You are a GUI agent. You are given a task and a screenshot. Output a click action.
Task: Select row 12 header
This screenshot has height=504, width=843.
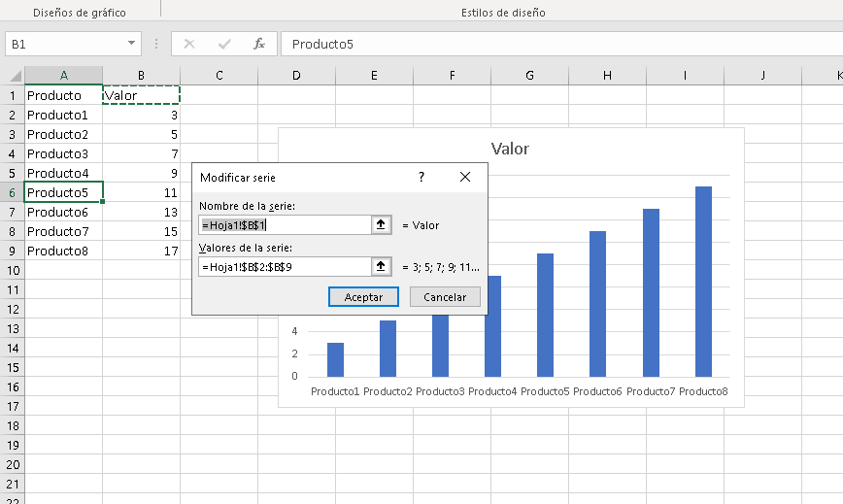(x=13, y=309)
